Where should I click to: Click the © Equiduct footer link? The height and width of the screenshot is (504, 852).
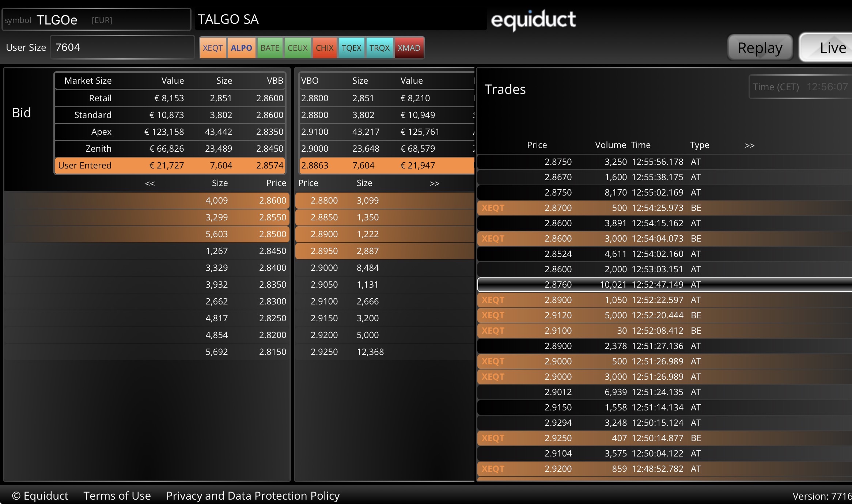pos(40,496)
